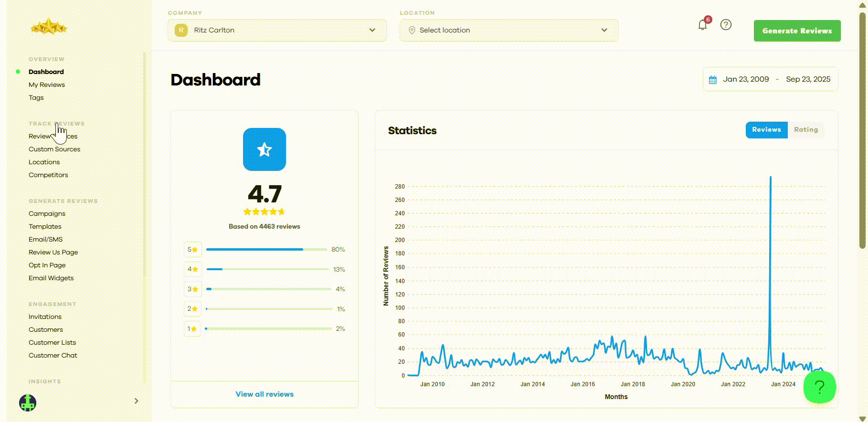Open Review Us Page
Image resolution: width=868 pixels, height=422 pixels.
[53, 253]
